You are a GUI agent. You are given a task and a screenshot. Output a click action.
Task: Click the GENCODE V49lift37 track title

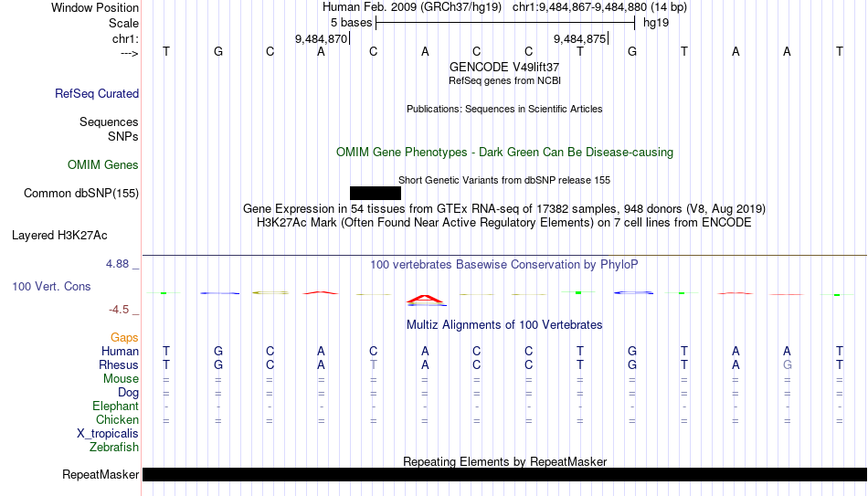[x=504, y=67]
